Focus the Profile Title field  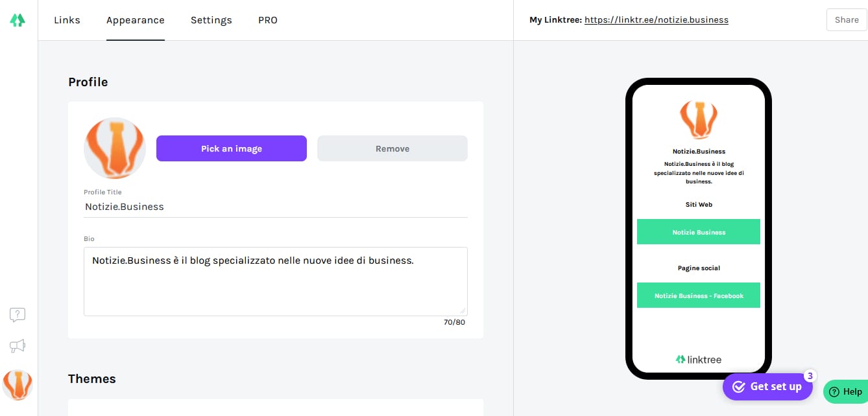[276, 207]
